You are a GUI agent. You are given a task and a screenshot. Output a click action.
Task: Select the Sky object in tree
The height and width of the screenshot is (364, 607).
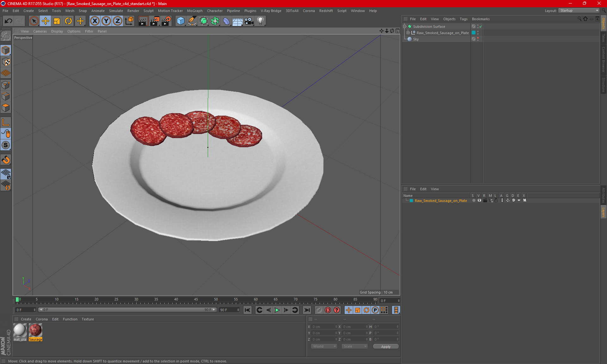pos(416,39)
